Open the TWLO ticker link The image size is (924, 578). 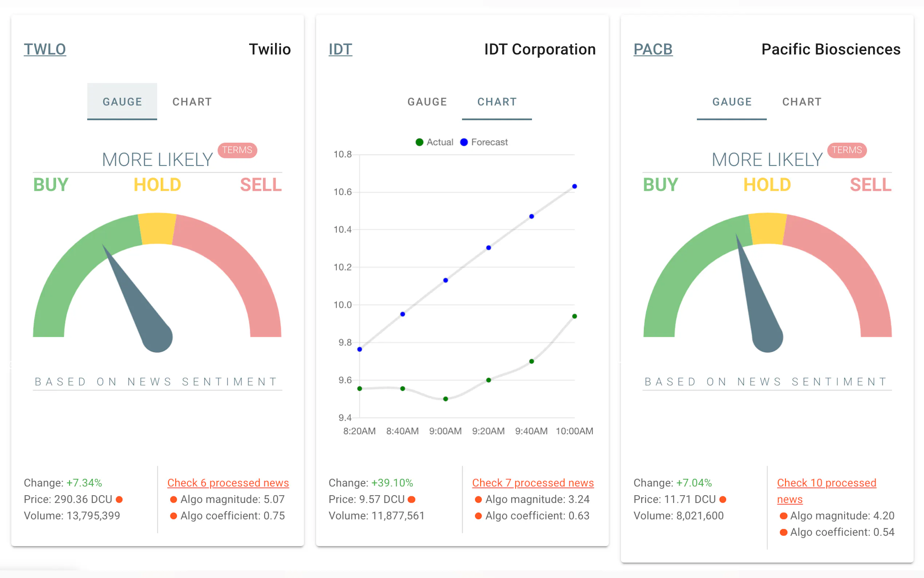point(45,49)
